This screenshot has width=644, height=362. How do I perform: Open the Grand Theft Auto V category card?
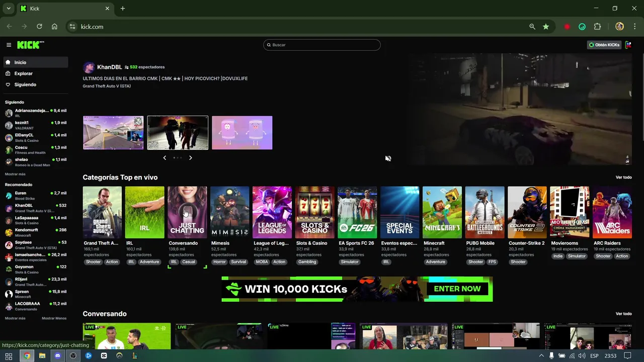coord(102,212)
